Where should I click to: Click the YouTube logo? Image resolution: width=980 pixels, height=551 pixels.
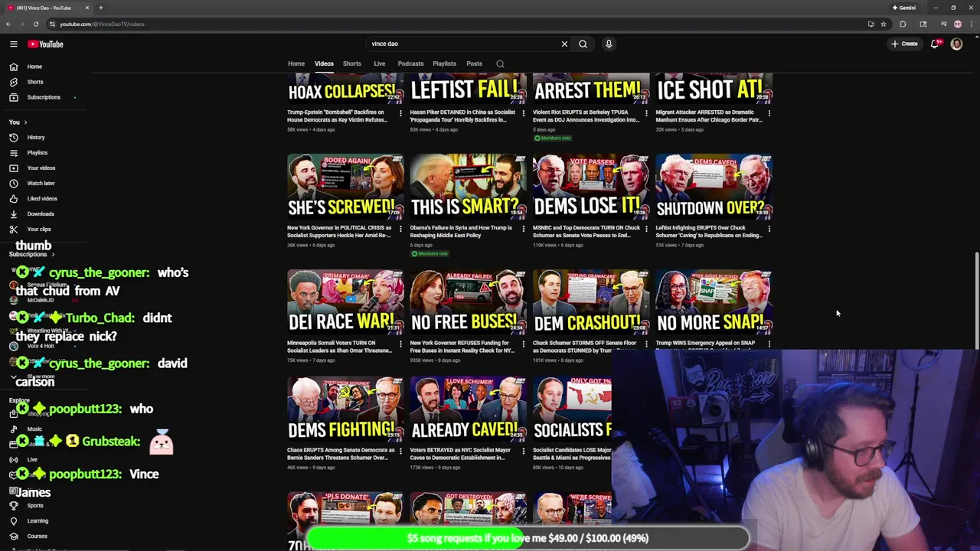[45, 44]
